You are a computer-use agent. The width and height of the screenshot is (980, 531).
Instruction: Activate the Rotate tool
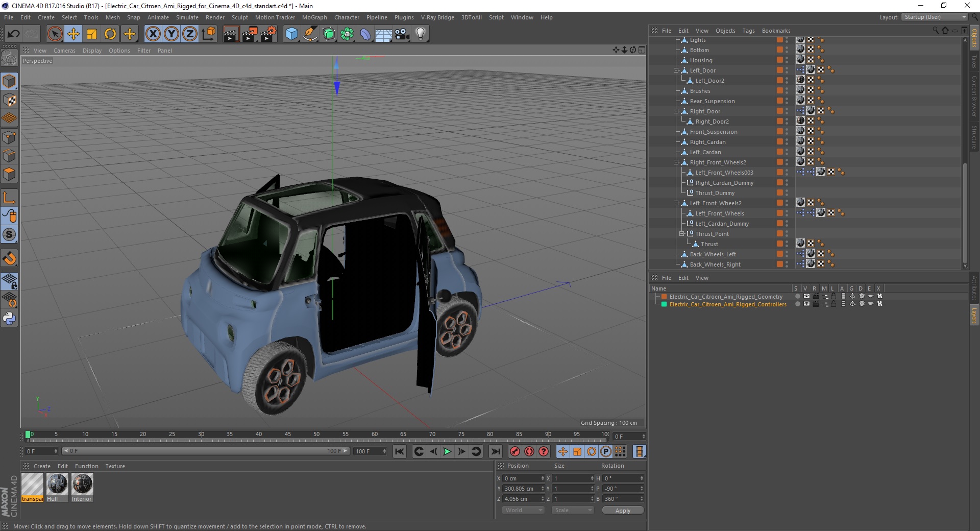click(110, 34)
